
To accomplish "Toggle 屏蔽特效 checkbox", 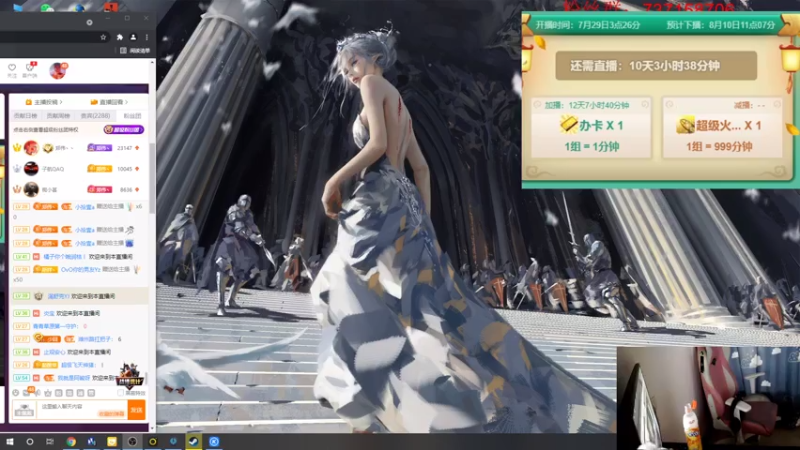I will point(120,393).
